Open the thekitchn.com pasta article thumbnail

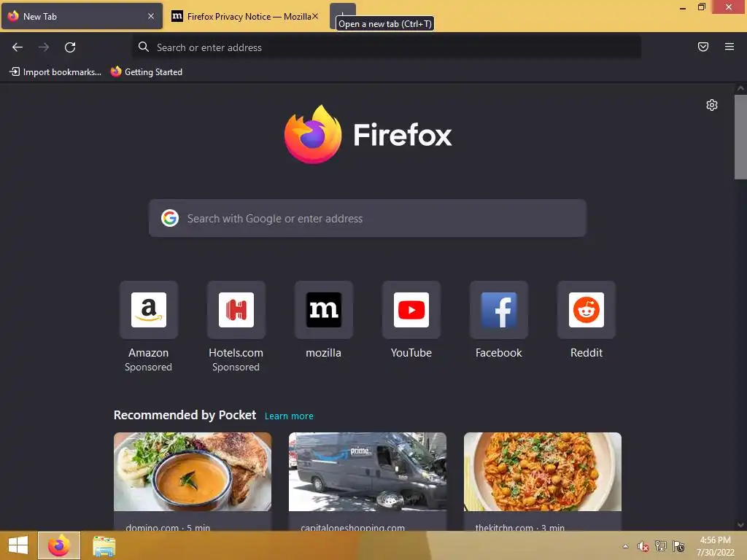tap(543, 472)
